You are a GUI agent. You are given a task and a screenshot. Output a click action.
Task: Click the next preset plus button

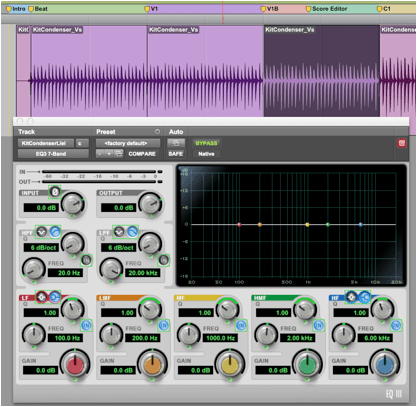click(x=109, y=154)
